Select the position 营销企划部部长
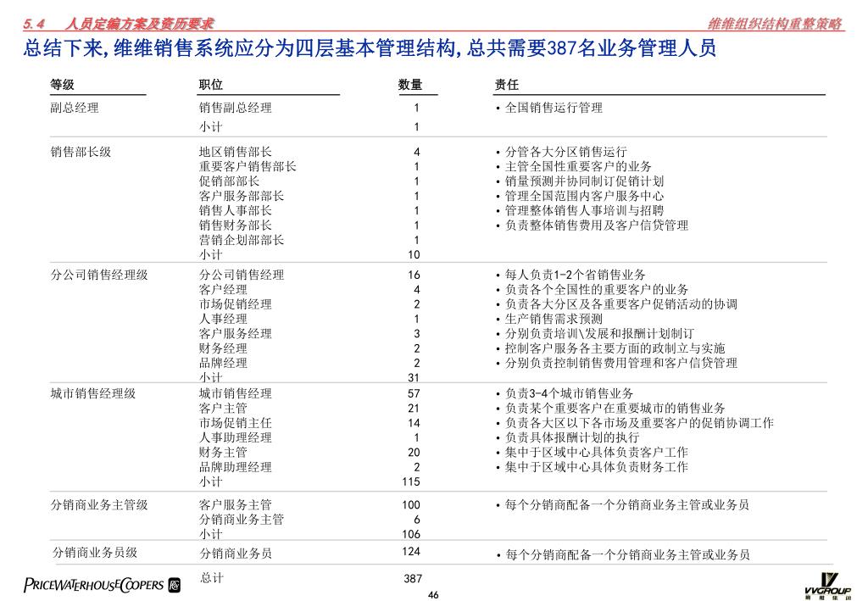 tap(242, 240)
